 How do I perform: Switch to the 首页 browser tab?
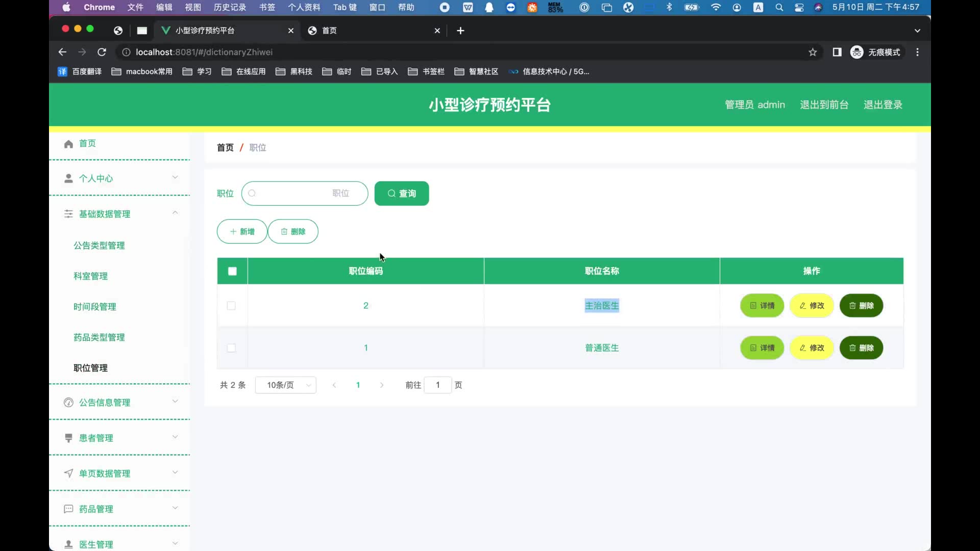click(374, 31)
